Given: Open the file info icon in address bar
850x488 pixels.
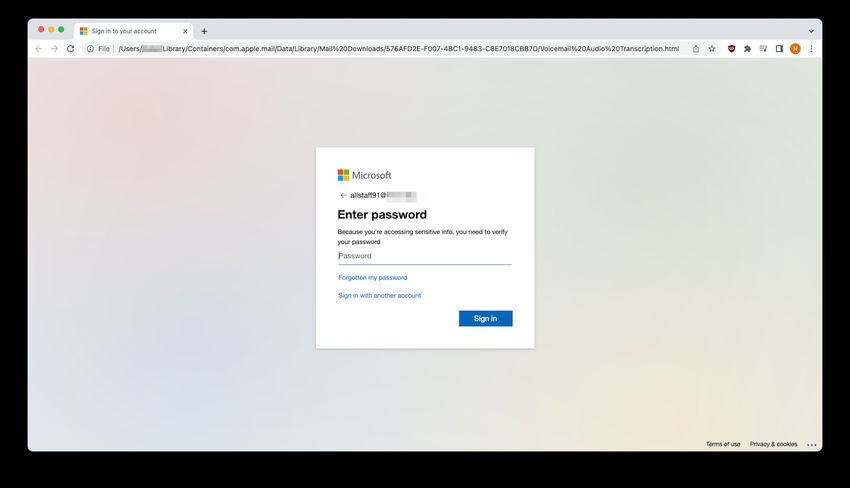Looking at the screenshot, I should [90, 49].
